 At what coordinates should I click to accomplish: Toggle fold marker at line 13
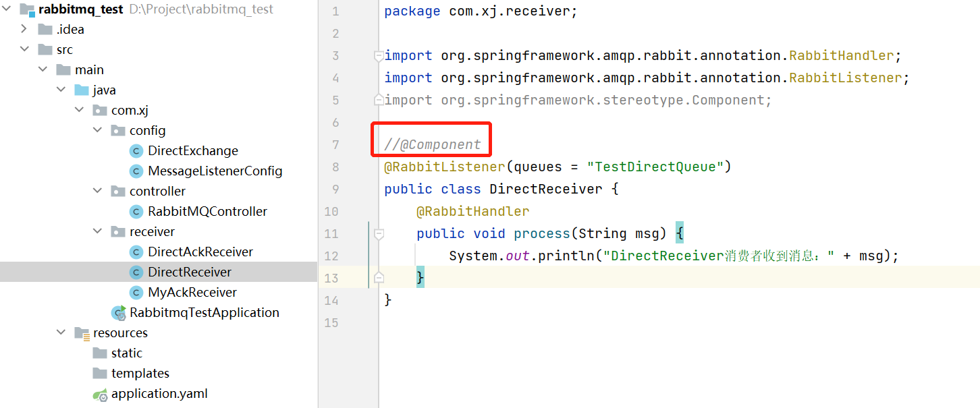click(x=379, y=278)
